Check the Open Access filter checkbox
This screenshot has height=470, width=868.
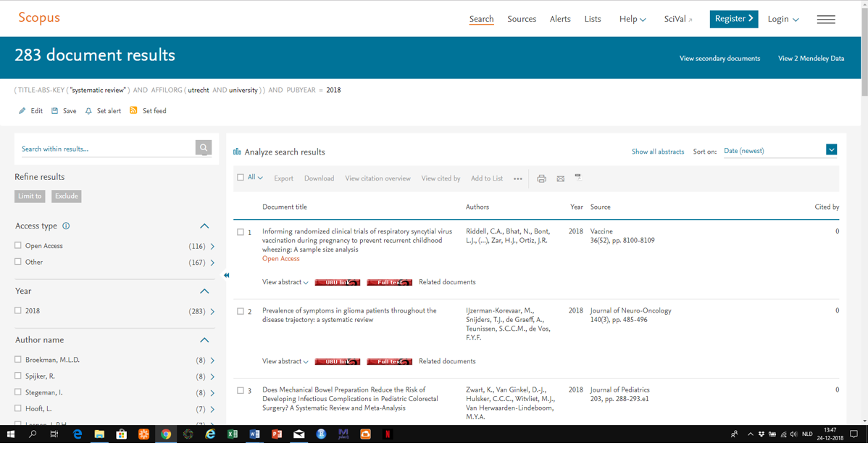pyautogui.click(x=18, y=246)
